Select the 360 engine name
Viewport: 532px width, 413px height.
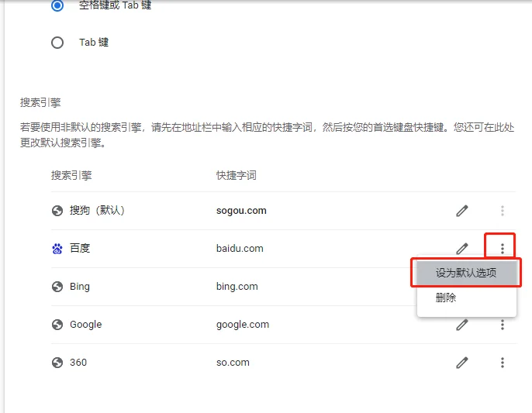click(x=78, y=363)
